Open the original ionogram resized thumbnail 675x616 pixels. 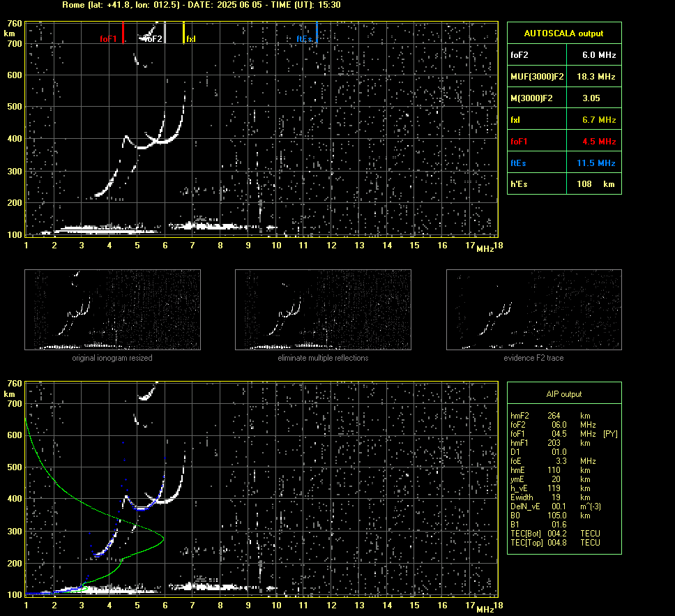[x=112, y=310]
